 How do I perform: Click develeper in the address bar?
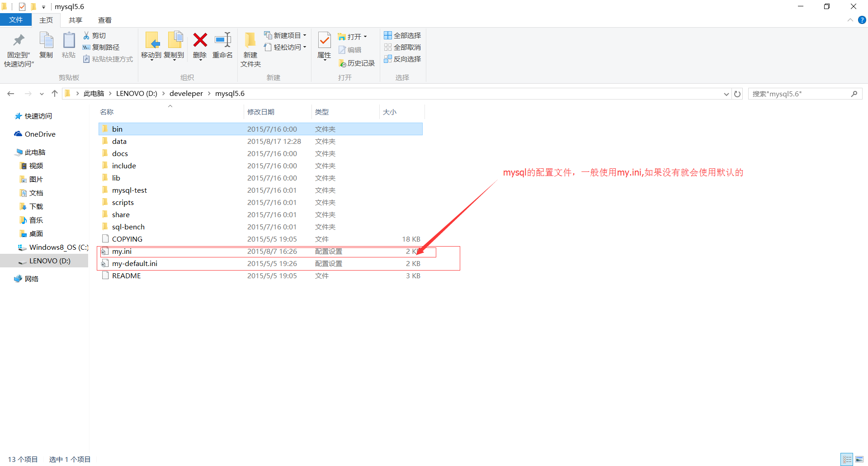point(186,94)
